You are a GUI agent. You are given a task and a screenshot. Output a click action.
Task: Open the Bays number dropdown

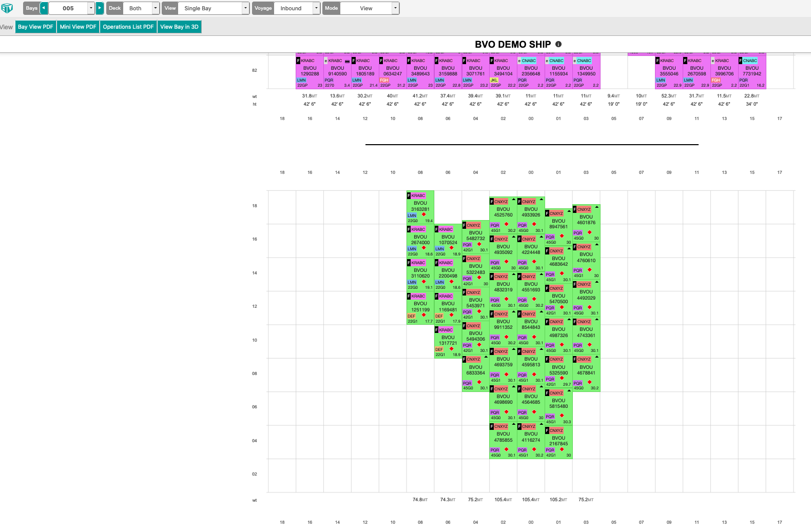click(91, 8)
